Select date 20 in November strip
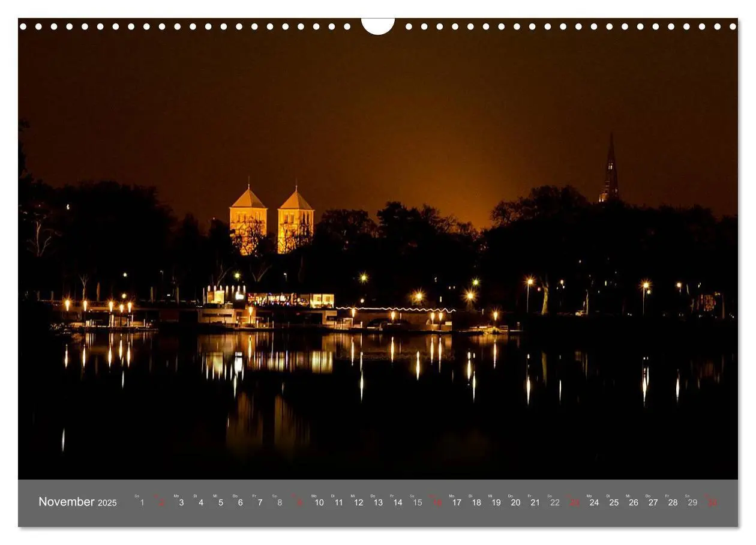The width and height of the screenshot is (756, 545). (515, 502)
